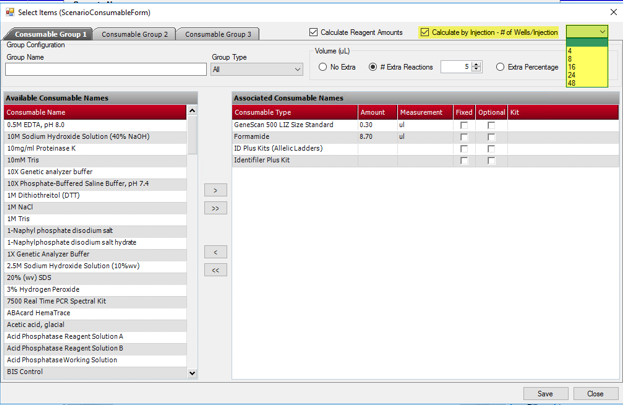The height and width of the screenshot is (408, 629).
Task: Click the Select Items window app icon
Action: click(x=9, y=12)
